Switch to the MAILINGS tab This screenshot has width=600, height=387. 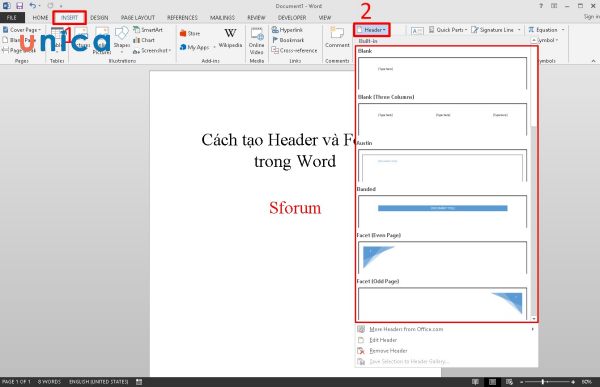coord(222,18)
